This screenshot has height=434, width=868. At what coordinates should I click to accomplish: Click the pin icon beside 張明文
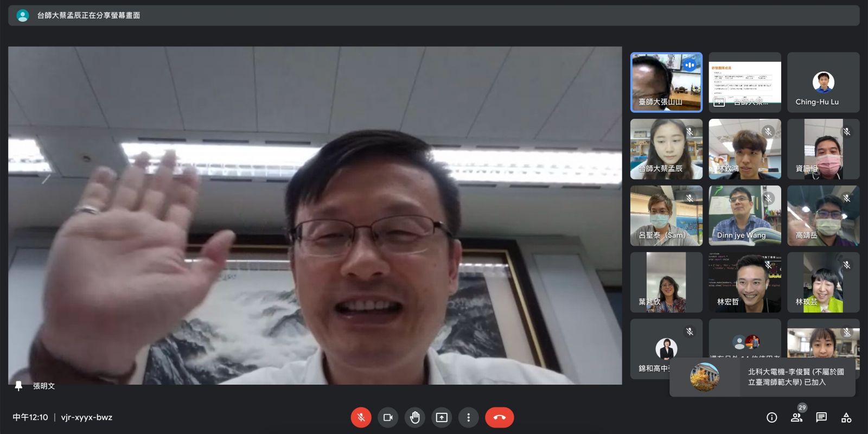coord(18,386)
